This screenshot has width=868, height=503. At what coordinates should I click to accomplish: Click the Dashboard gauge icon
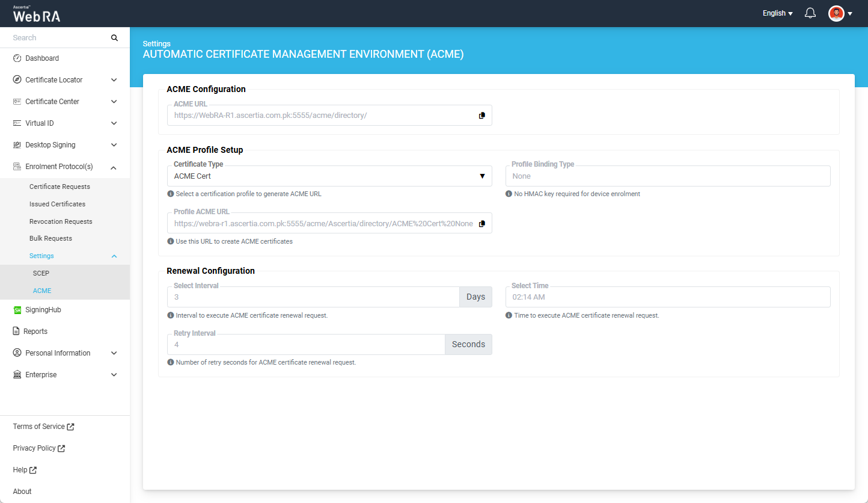[x=17, y=58]
